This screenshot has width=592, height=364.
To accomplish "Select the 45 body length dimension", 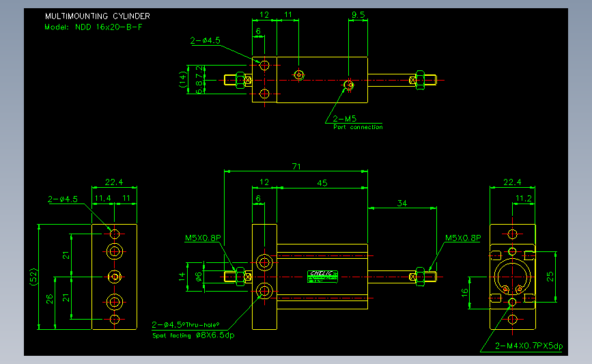I will point(322,183).
